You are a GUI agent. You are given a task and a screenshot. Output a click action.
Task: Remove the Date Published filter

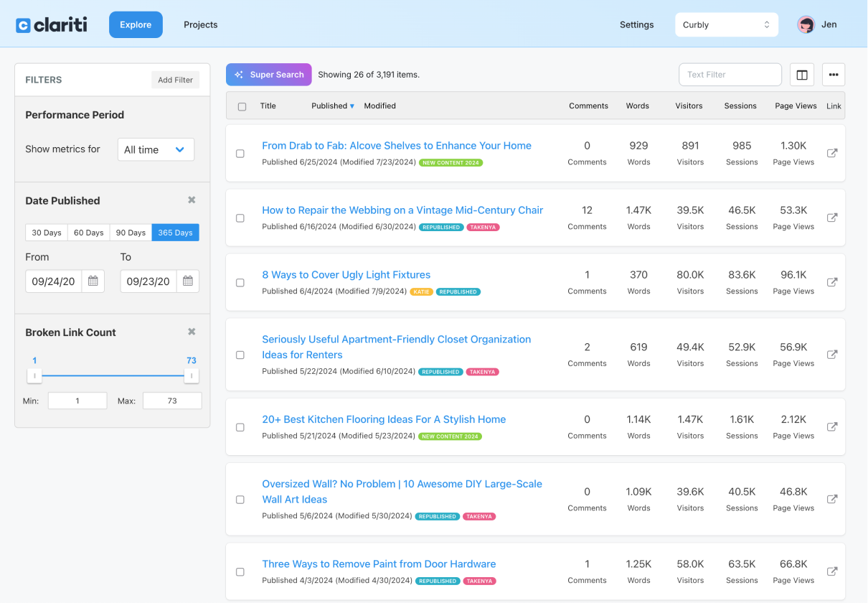pyautogui.click(x=191, y=200)
